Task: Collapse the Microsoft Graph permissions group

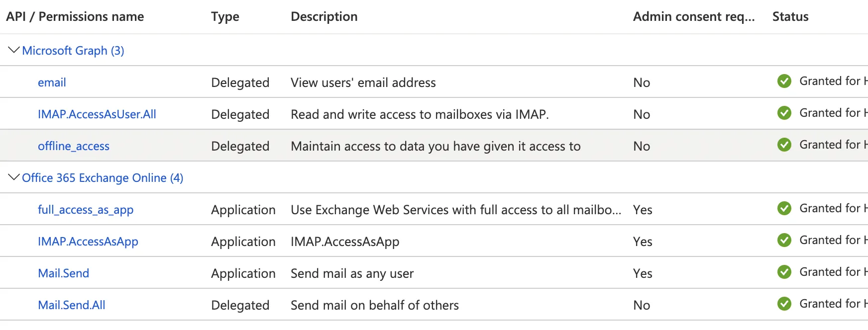Action: pos(14,50)
